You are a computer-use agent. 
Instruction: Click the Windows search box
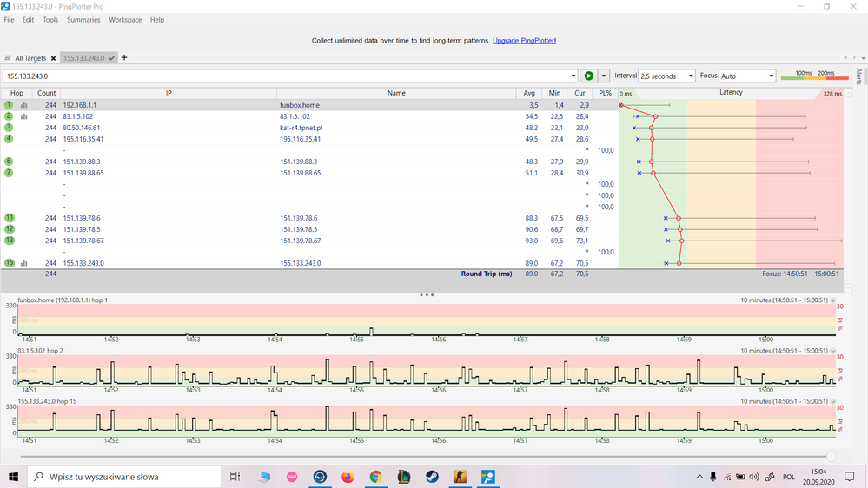point(124,477)
